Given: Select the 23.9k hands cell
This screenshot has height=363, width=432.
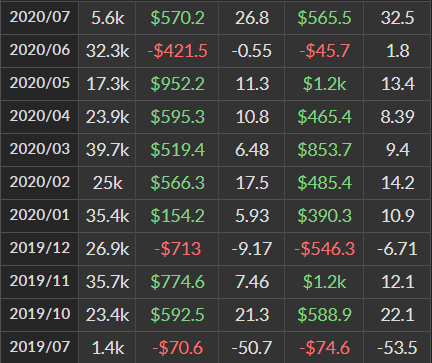Looking at the screenshot, I should (x=107, y=117).
